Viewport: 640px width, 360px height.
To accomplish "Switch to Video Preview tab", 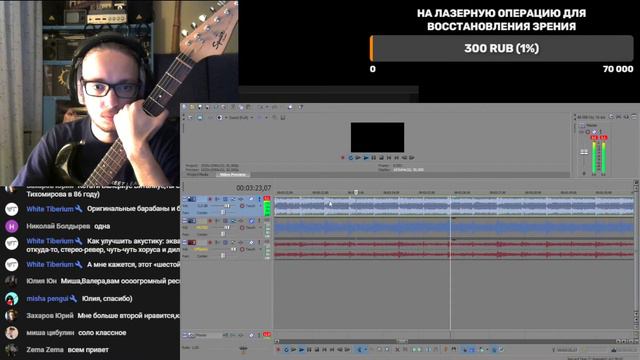I will (233, 175).
